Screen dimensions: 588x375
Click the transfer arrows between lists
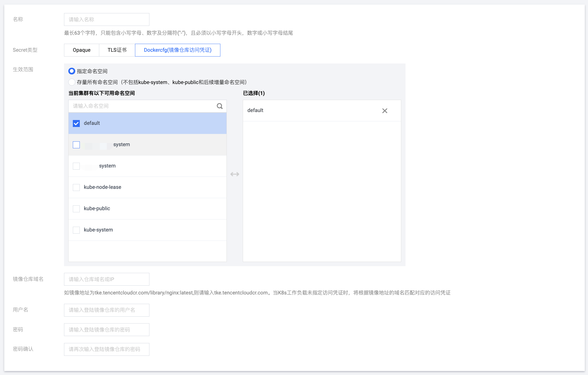[x=235, y=174]
